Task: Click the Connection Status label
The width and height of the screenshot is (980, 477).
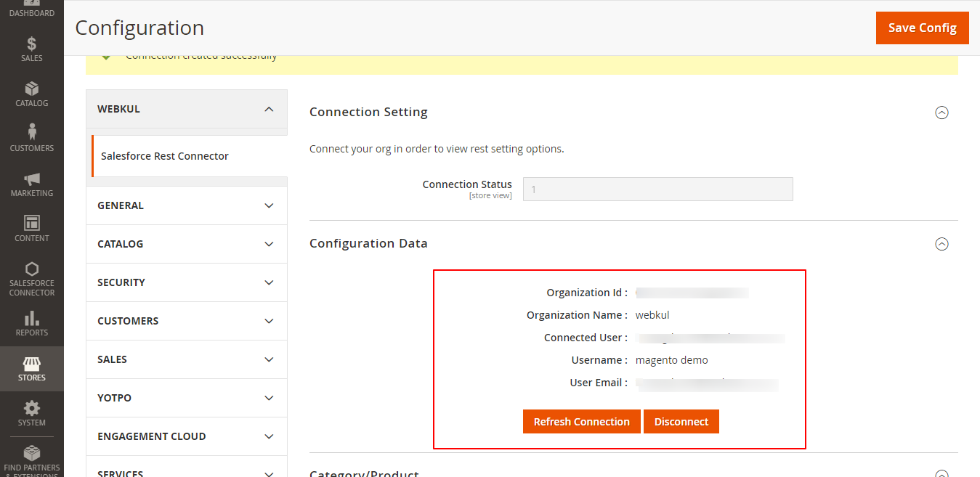Action: pyautogui.click(x=467, y=184)
